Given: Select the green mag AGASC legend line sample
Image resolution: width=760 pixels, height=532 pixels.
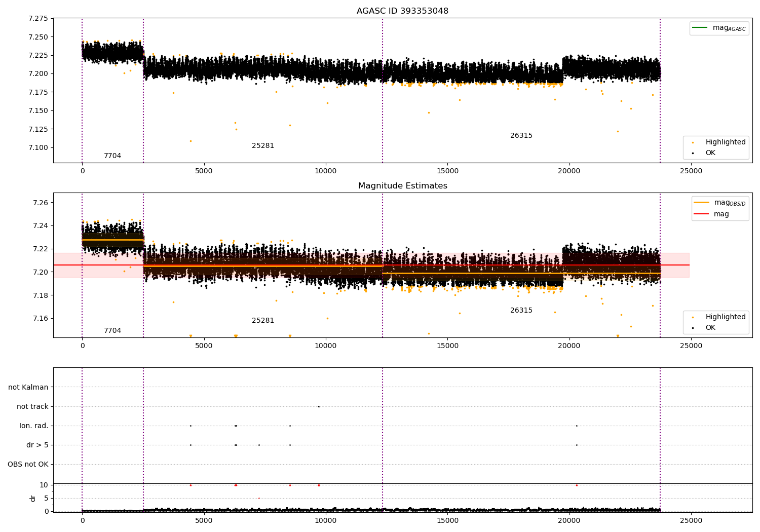Looking at the screenshot, I should 700,28.
